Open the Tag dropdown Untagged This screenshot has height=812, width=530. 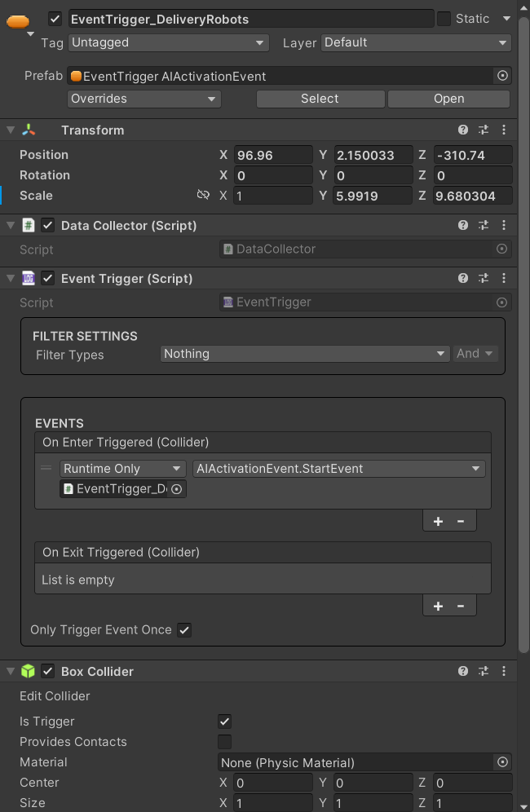[x=169, y=43]
